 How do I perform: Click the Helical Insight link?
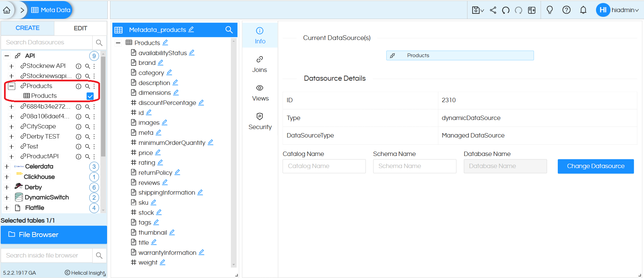pyautogui.click(x=85, y=273)
